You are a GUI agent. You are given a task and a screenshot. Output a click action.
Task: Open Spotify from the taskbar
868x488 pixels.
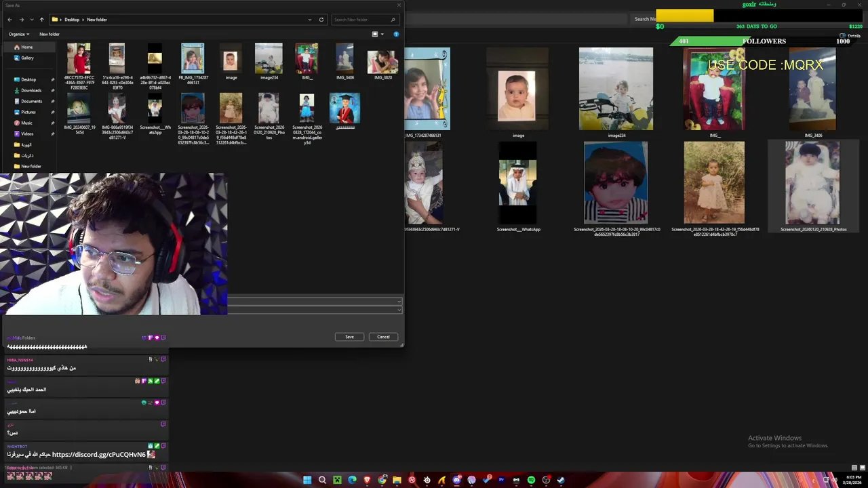531,480
